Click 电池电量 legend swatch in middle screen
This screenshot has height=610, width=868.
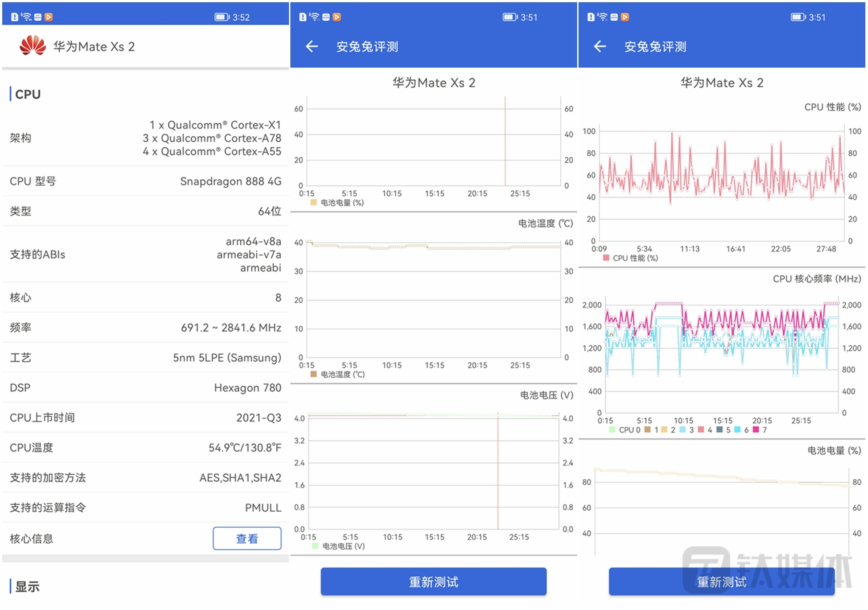[x=314, y=202]
